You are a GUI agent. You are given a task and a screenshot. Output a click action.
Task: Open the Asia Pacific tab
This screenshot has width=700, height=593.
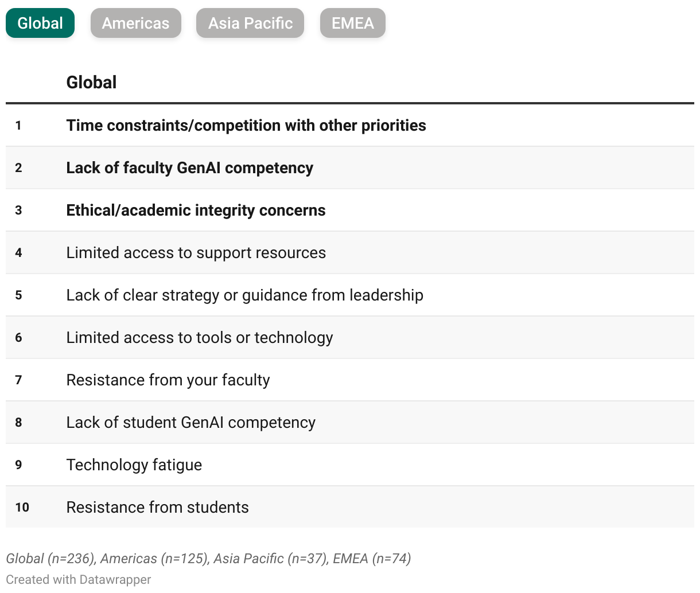(250, 23)
